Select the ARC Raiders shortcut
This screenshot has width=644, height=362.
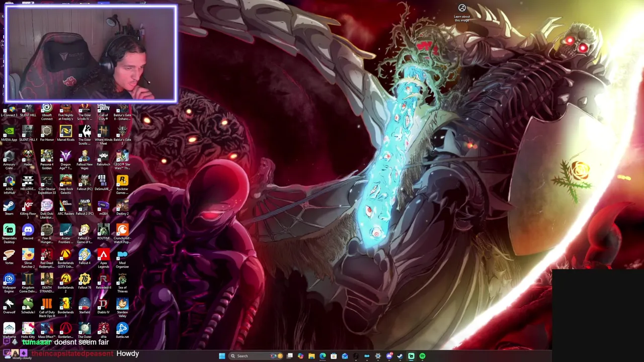(x=65, y=208)
